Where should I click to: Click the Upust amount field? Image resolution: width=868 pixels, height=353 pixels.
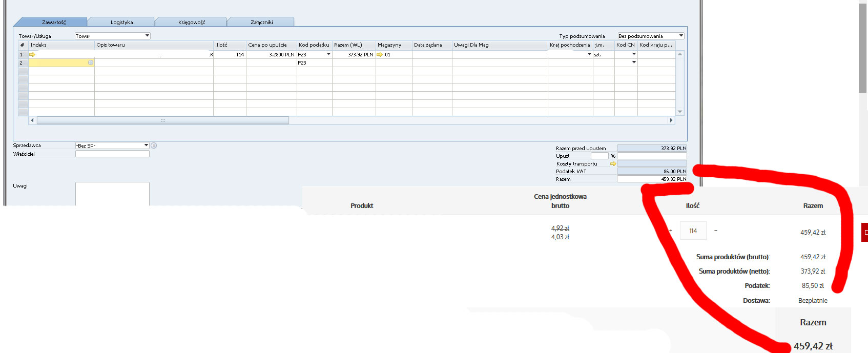coord(652,156)
